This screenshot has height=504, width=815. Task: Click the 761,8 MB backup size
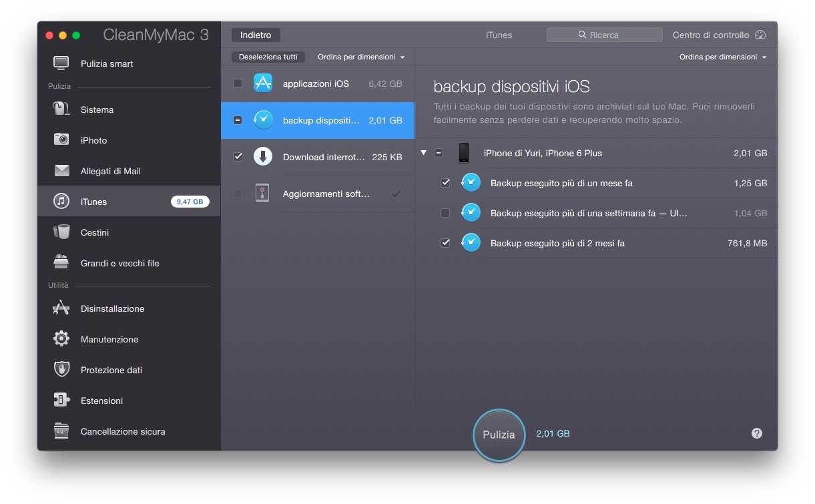748,243
